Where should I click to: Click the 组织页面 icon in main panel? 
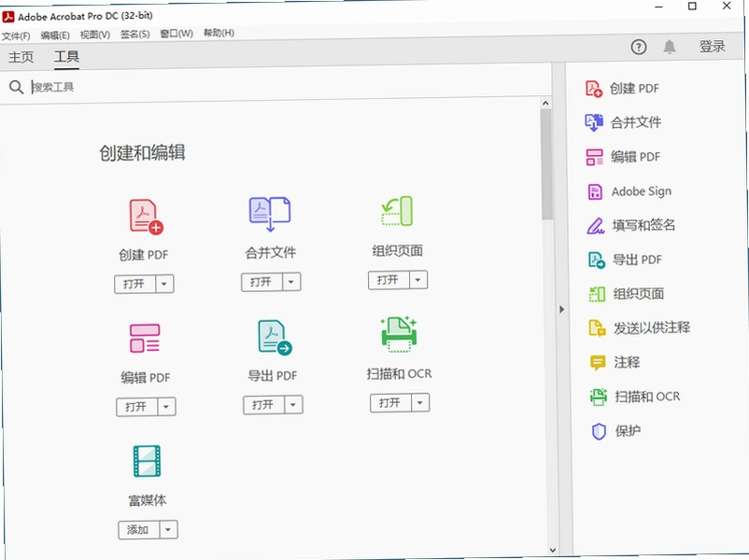397,211
